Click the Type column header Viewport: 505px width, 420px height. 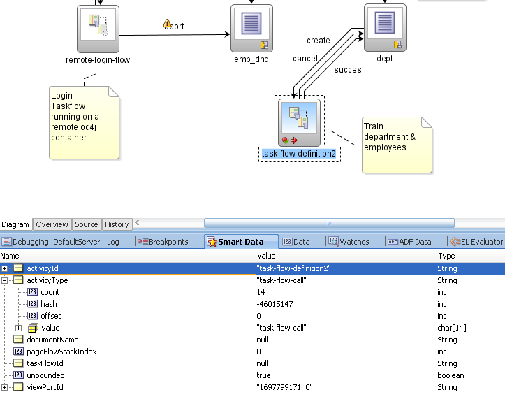pyautogui.click(x=471, y=256)
